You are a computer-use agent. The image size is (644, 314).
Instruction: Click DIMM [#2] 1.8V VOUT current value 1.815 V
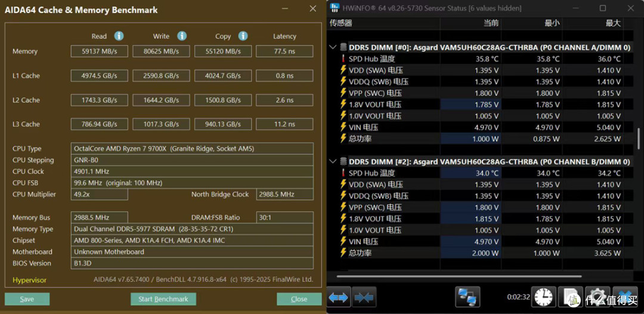coord(487,219)
